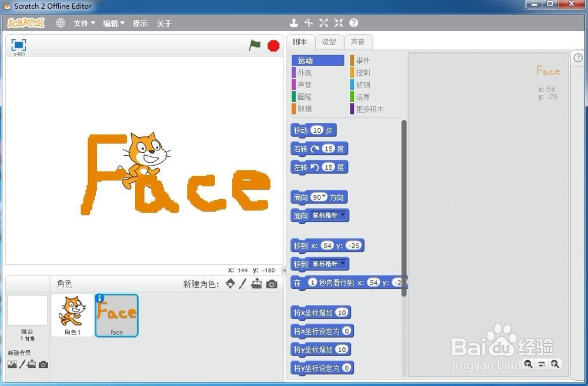Take new backdrop from camera
The height and width of the screenshot is (386, 588).
(x=44, y=364)
